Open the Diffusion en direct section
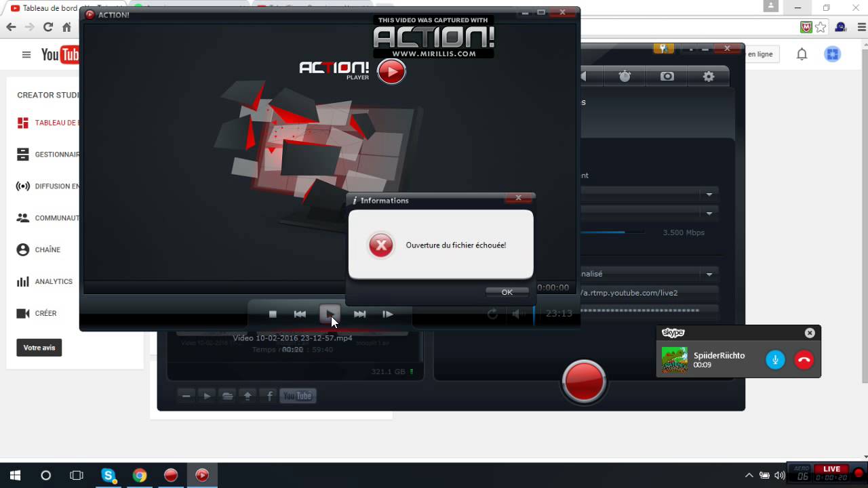 [x=47, y=186]
